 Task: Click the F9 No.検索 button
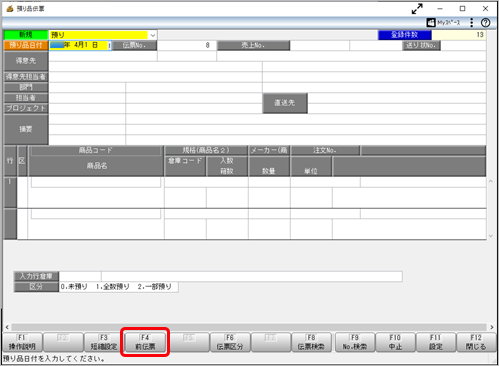pyautogui.click(x=355, y=342)
